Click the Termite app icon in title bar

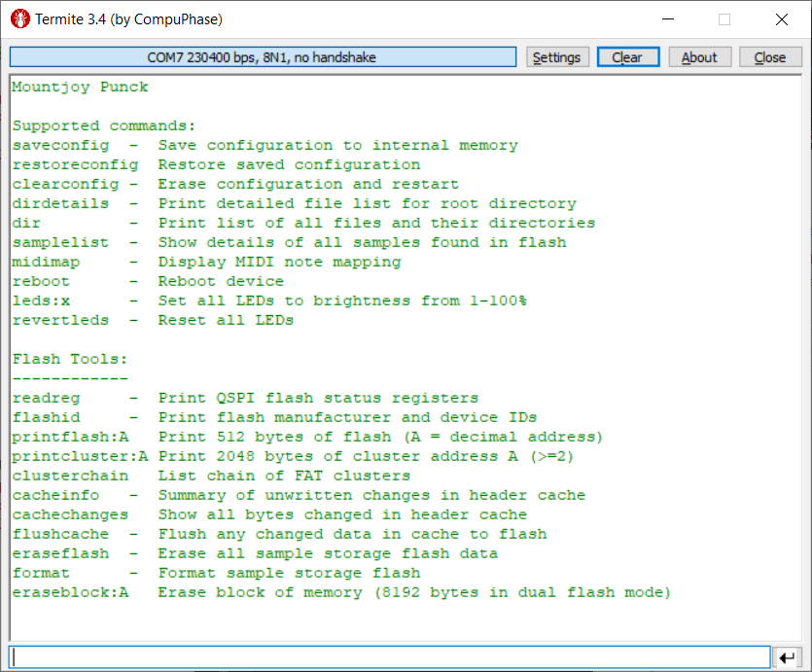pyautogui.click(x=20, y=19)
